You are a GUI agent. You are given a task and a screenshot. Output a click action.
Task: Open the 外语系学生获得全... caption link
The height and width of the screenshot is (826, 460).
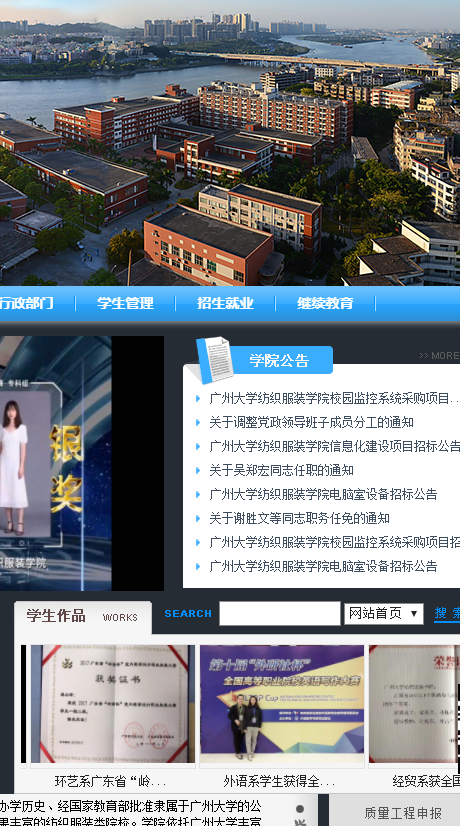pyautogui.click(x=279, y=781)
